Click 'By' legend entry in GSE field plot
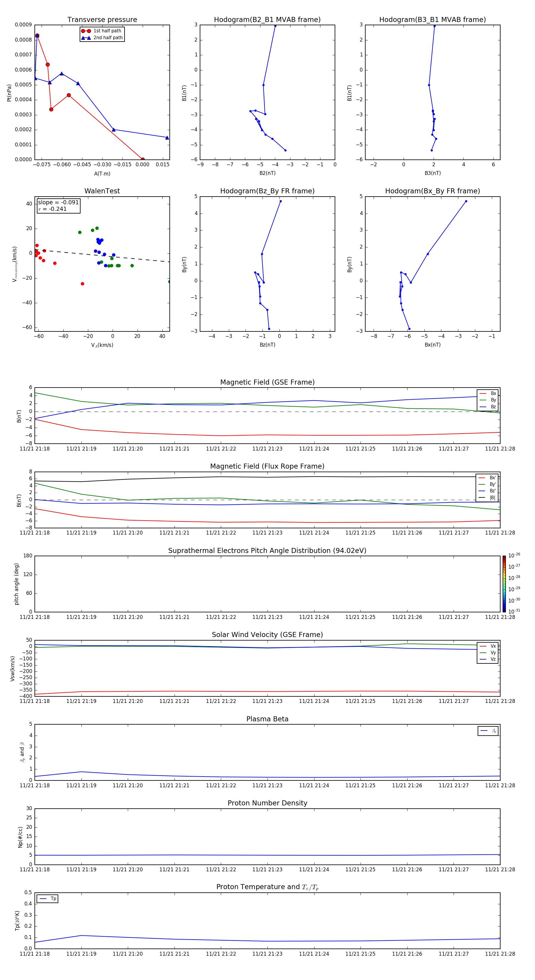This screenshot has height=980, width=535. click(488, 400)
